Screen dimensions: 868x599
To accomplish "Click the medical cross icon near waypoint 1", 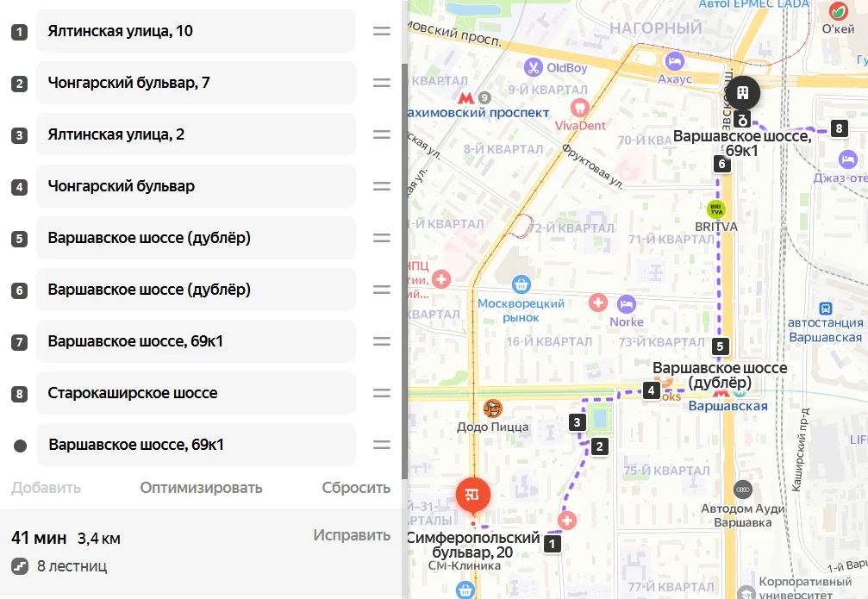I will pos(567,521).
